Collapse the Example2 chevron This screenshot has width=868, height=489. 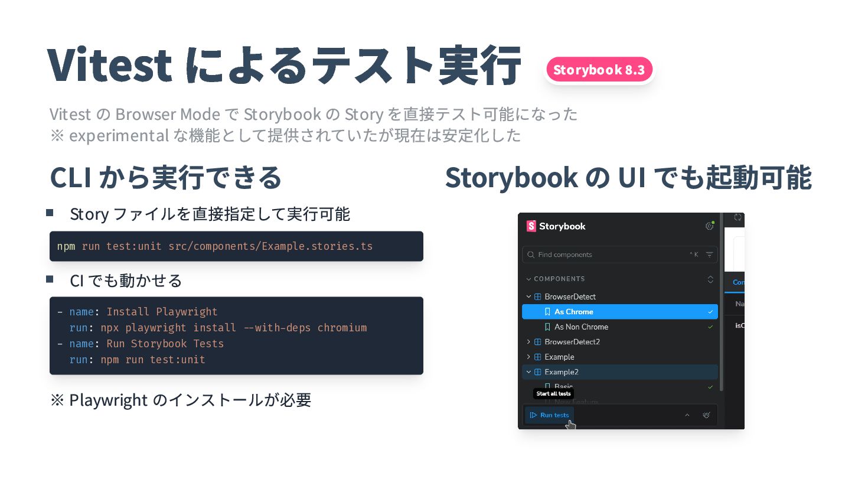point(528,372)
